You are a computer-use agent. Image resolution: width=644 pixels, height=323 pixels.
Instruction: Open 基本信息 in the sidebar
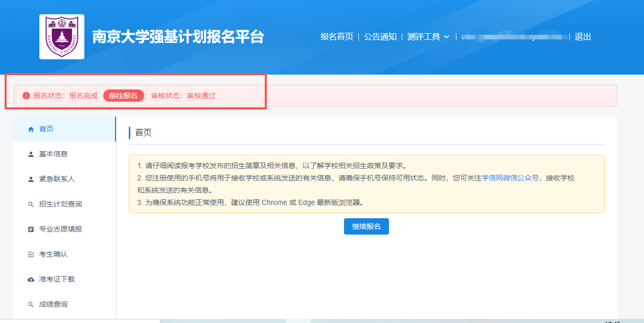click(65, 154)
